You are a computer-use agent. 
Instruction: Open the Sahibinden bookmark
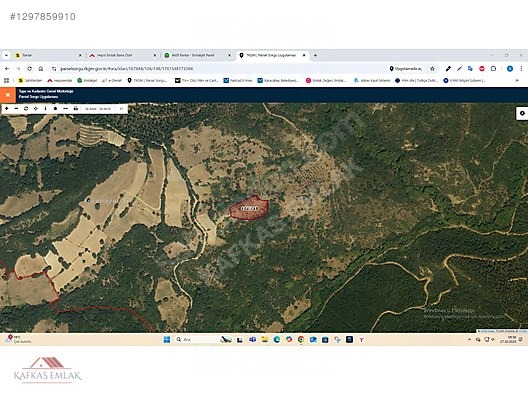(30, 80)
